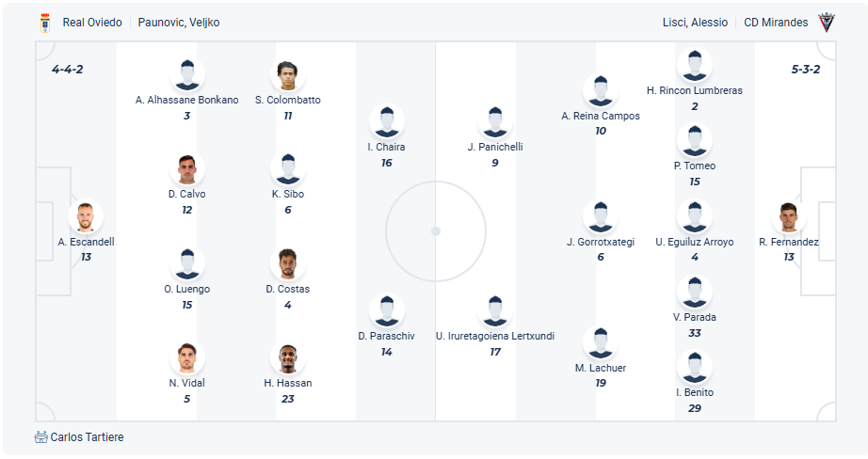This screenshot has height=459, width=868.
Task: Click the J. Gorrotxategi name label
Action: tap(600, 242)
